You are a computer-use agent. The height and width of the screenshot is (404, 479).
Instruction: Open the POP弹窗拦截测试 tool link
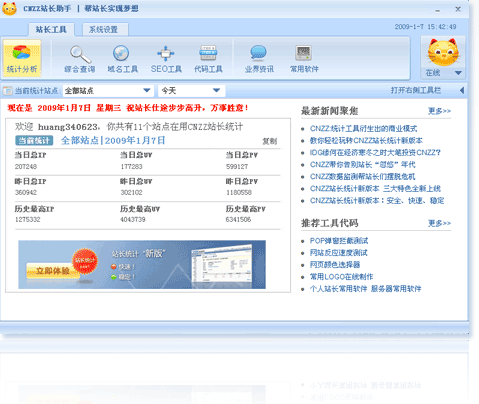pos(339,241)
